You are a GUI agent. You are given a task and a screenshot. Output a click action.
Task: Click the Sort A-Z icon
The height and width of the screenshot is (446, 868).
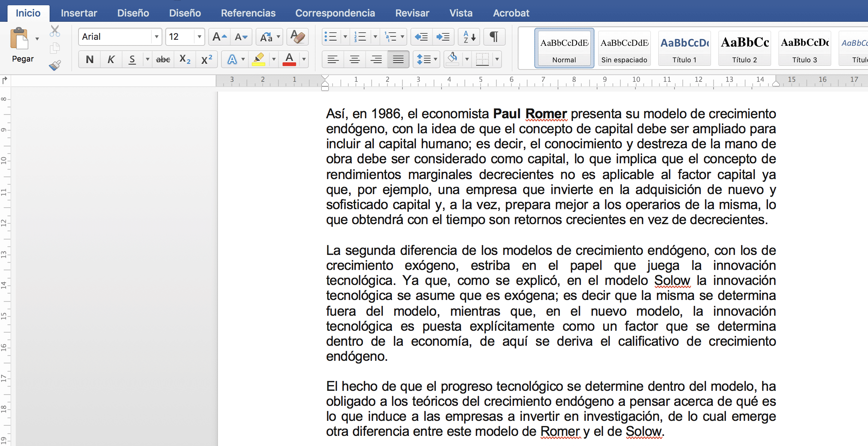click(469, 37)
